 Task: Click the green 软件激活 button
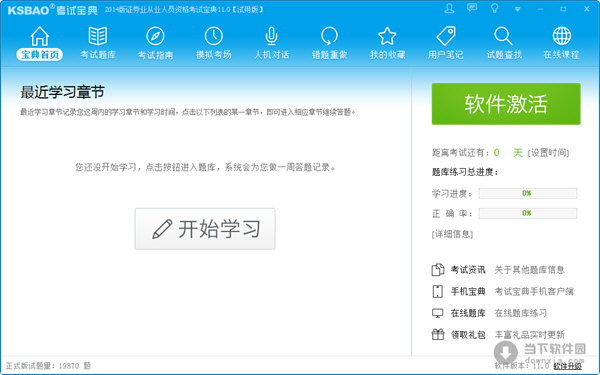[x=506, y=104]
